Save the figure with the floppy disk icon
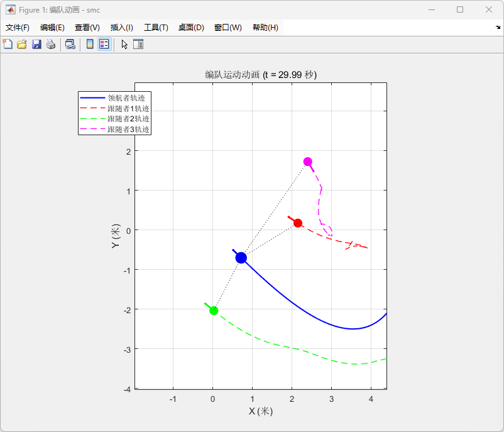Viewport: 504px width, 432px height. click(36, 44)
